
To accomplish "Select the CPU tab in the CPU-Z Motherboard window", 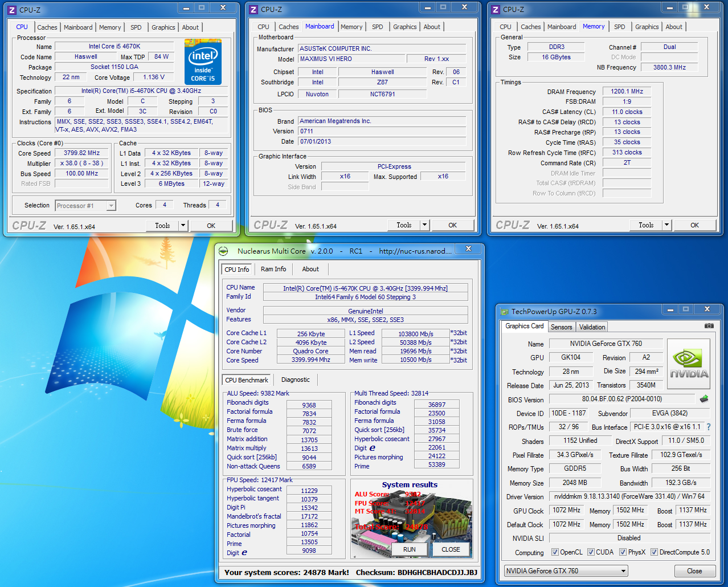I will click(264, 27).
